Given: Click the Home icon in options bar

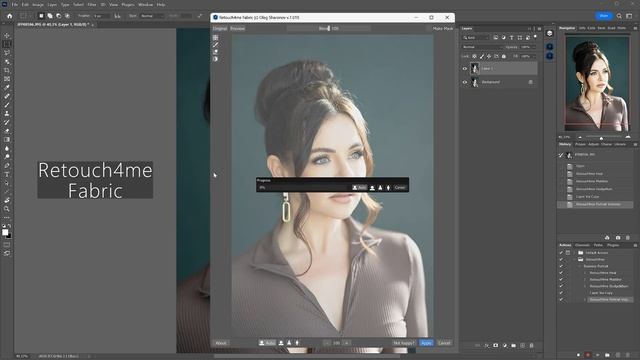Looking at the screenshot, I should click(x=10, y=16).
